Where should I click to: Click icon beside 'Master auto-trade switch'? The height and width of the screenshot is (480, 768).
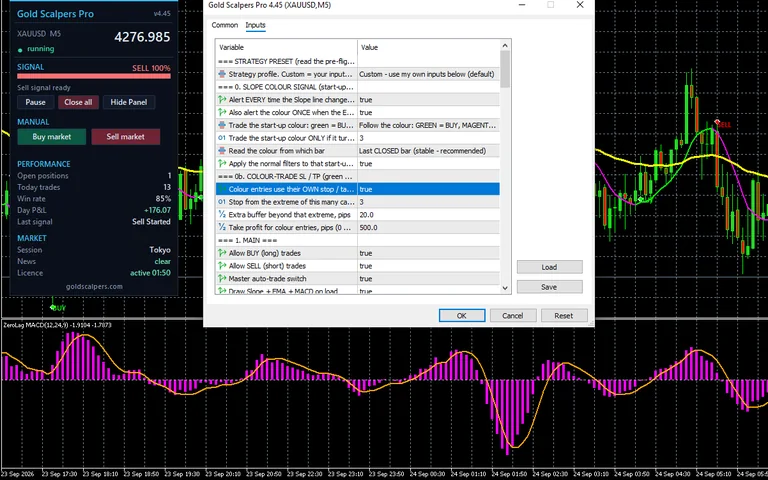pos(222,279)
